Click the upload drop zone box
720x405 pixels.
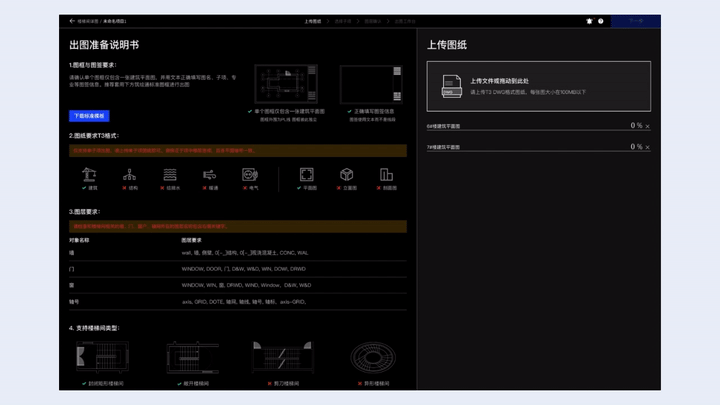538,86
